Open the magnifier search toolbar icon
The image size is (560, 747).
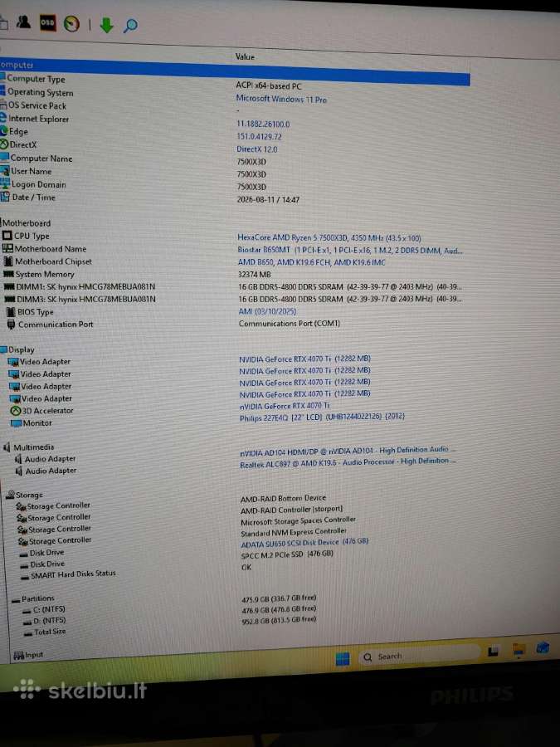point(130,26)
